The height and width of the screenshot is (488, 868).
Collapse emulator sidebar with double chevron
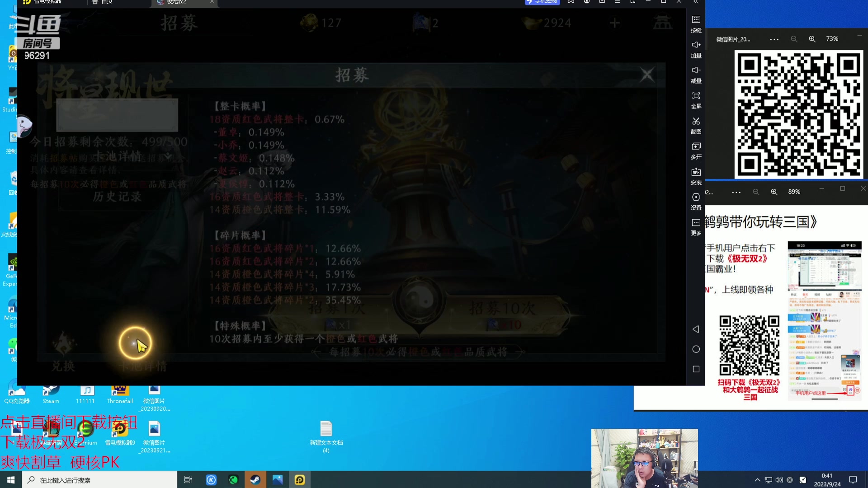pyautogui.click(x=696, y=2)
